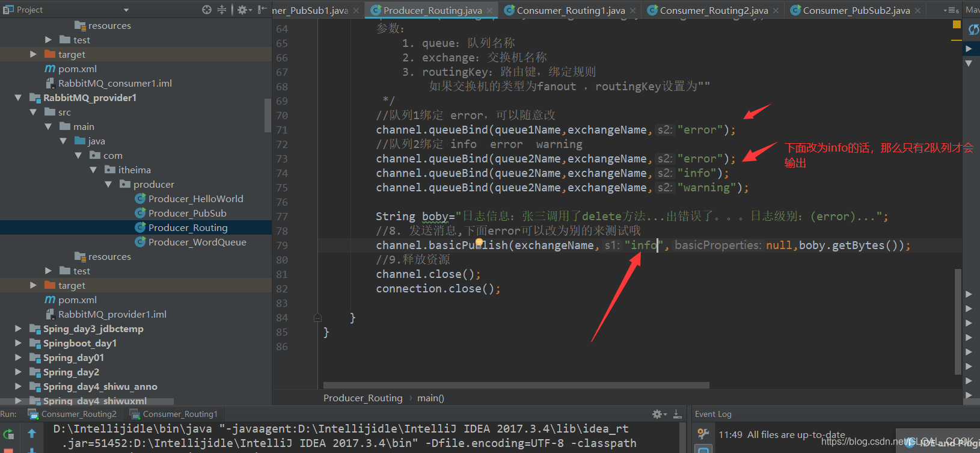Collapse the com package
Viewport: 980px width, 453px height.
tap(78, 155)
